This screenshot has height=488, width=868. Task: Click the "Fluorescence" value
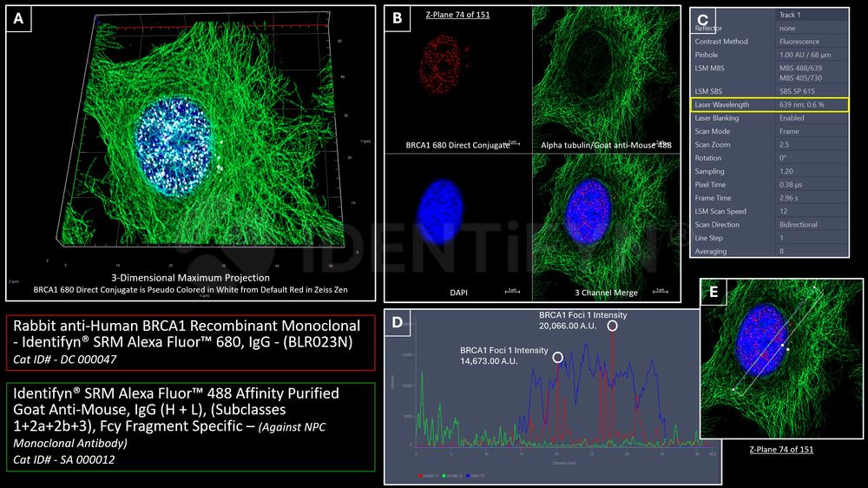tap(799, 42)
